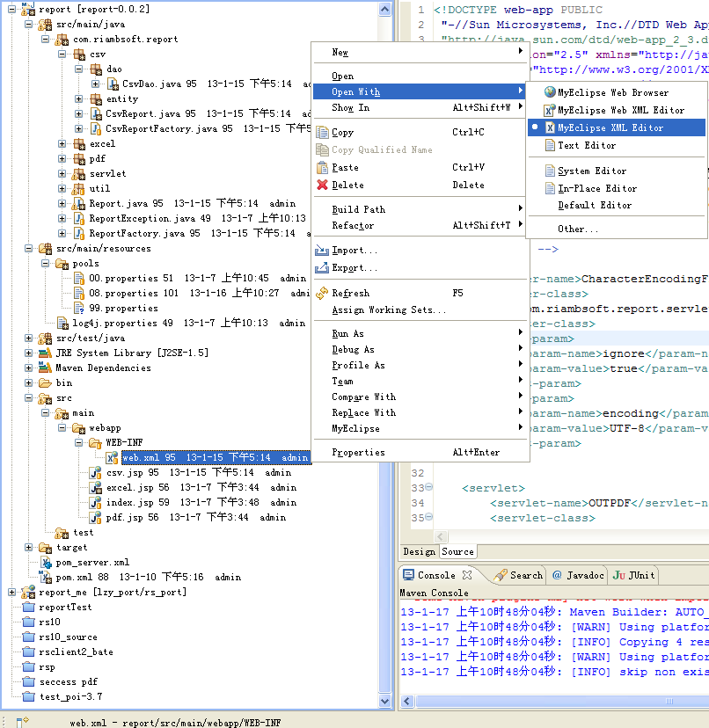Click the reportTest closed project folder icon
The width and height of the screenshot is (709, 728).
[x=29, y=607]
